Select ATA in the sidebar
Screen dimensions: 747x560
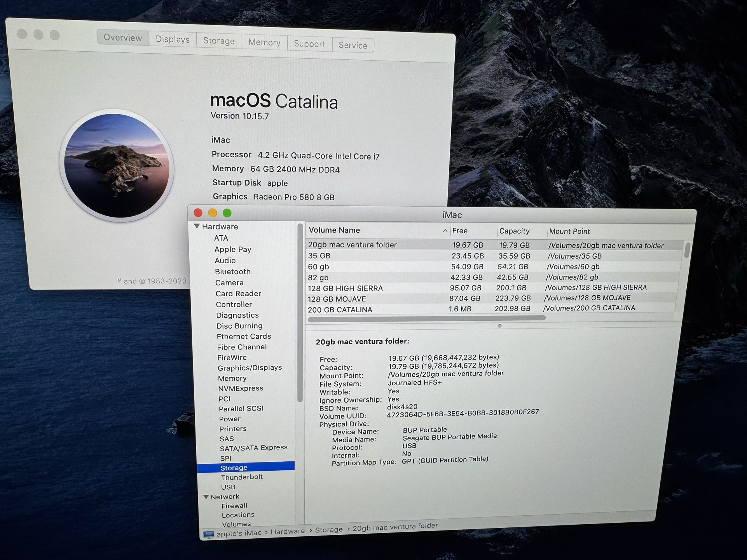221,238
